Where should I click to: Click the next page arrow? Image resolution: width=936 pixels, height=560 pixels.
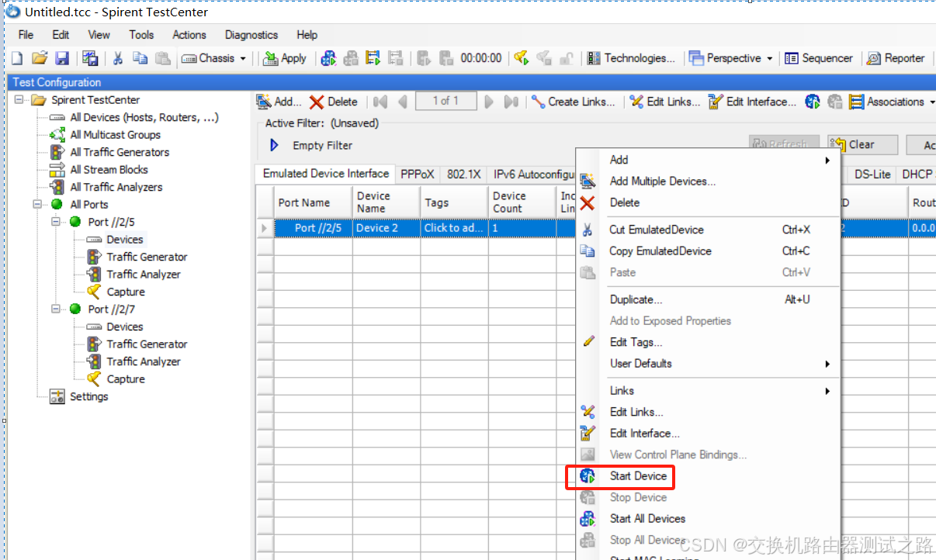coord(489,102)
